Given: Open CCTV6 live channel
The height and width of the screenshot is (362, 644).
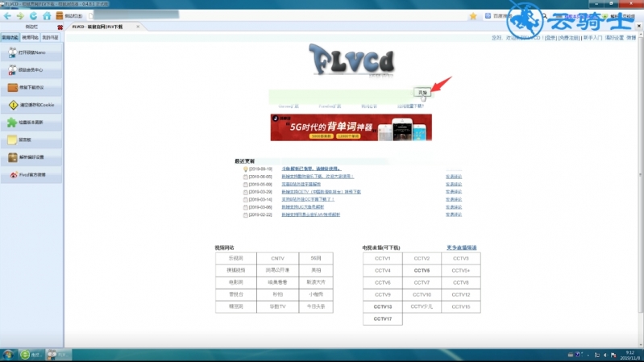Looking at the screenshot, I should 382,283.
